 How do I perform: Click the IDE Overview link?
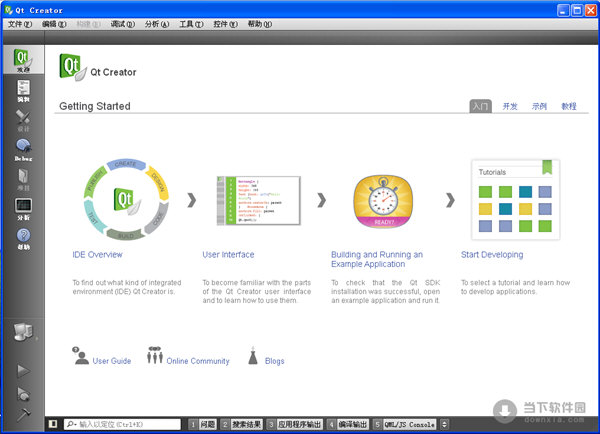pyautogui.click(x=97, y=255)
